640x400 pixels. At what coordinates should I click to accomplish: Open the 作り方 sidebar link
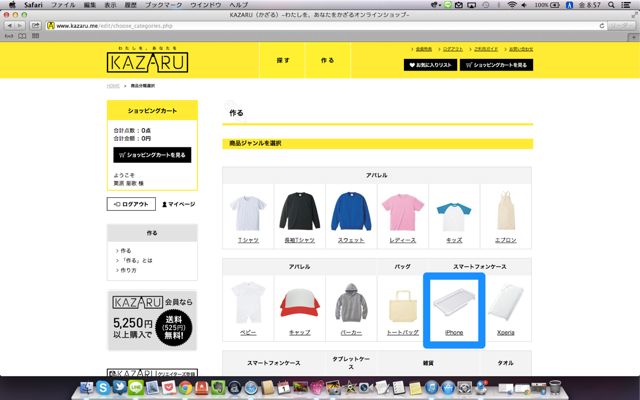(128, 270)
